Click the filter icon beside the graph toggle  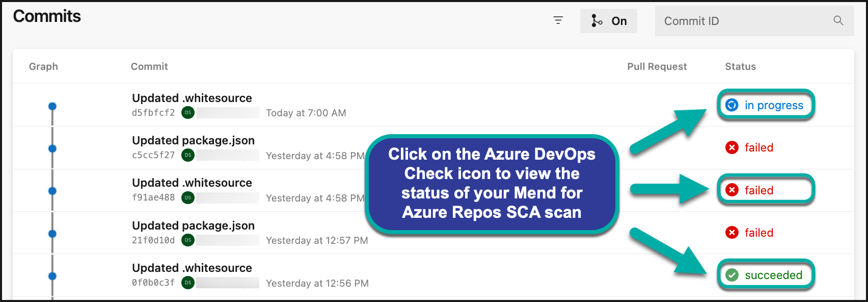pyautogui.click(x=558, y=20)
